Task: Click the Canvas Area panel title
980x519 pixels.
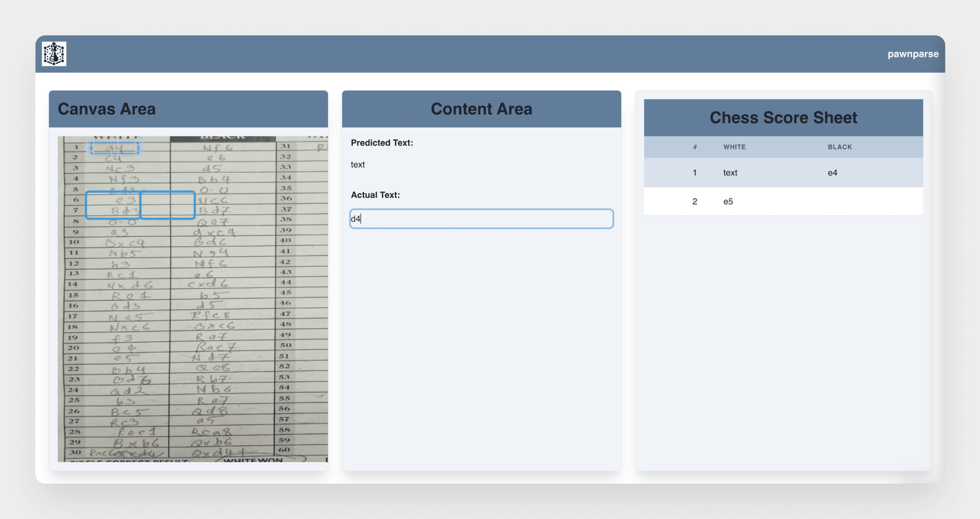Action: coord(106,109)
